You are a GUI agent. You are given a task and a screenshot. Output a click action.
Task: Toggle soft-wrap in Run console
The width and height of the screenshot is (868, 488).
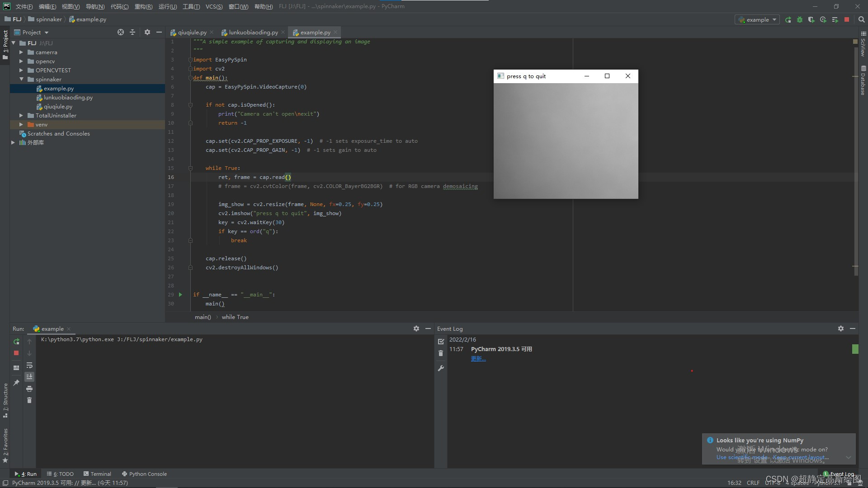(x=29, y=365)
